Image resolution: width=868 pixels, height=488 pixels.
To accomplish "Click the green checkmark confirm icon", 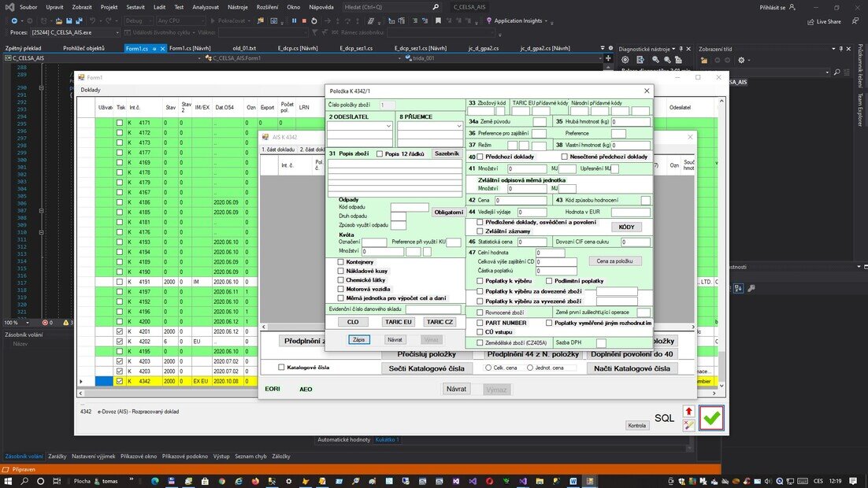I will point(710,418).
